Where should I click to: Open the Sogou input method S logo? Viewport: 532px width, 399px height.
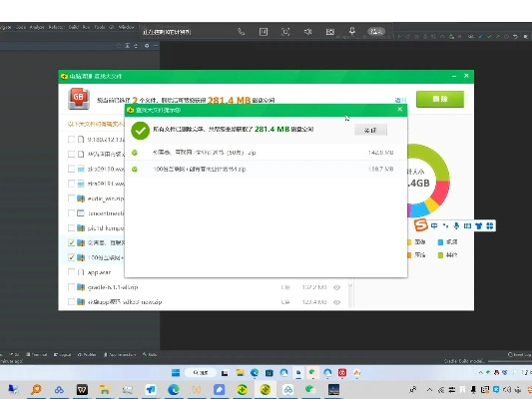click(421, 224)
